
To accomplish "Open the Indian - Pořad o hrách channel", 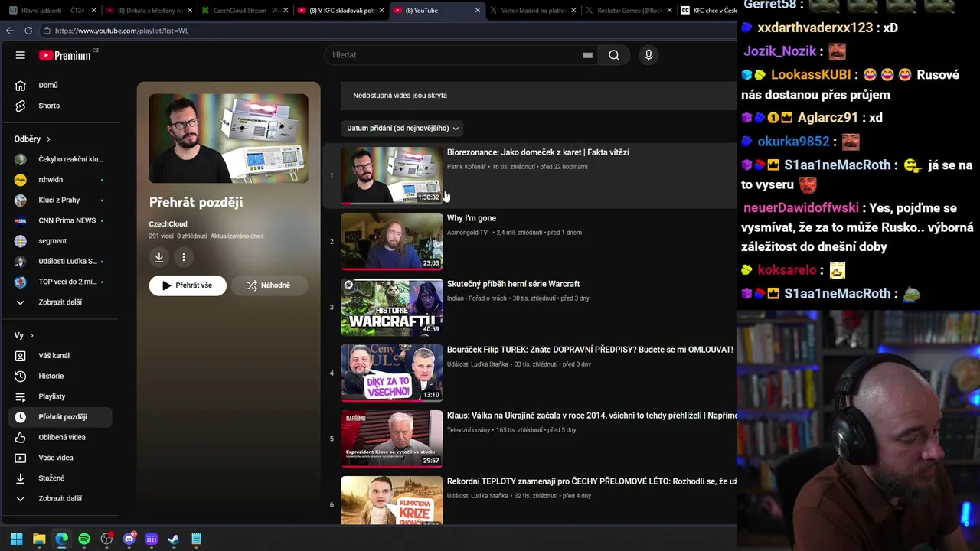I will click(477, 298).
